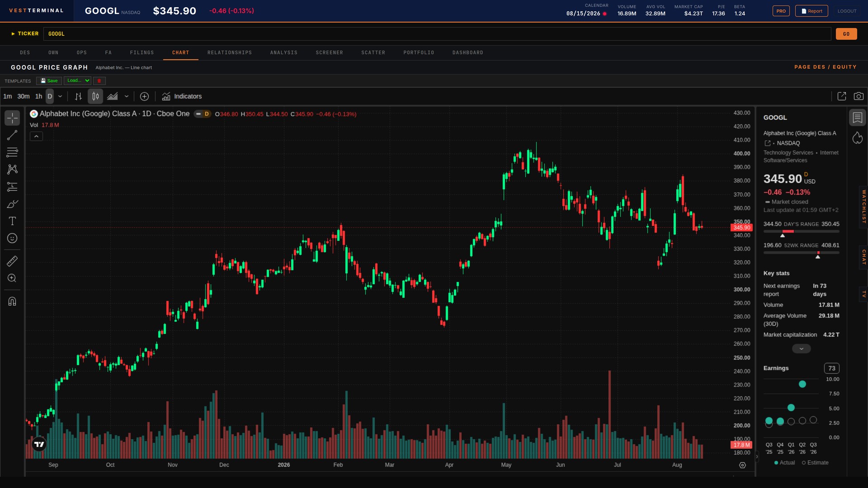
Task: Select the 1h timeframe
Action: 38,96
